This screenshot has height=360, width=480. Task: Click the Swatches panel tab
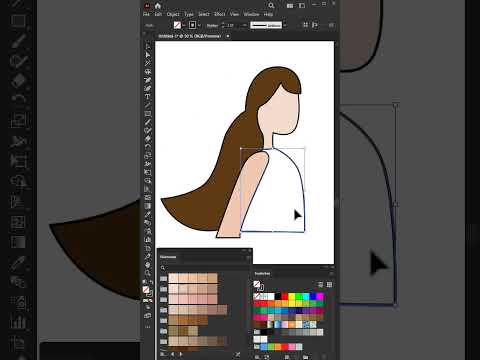[262, 274]
